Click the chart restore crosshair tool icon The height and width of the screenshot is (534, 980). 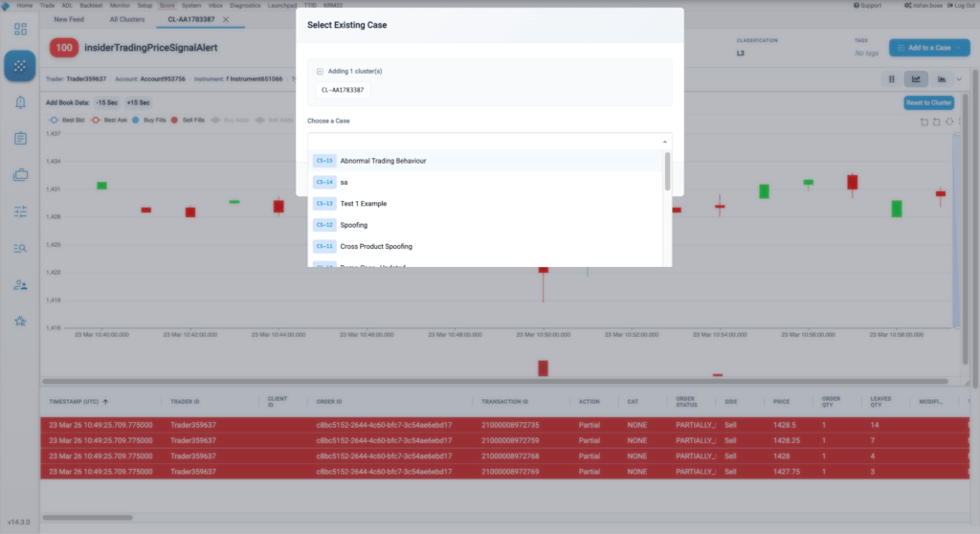(x=949, y=122)
